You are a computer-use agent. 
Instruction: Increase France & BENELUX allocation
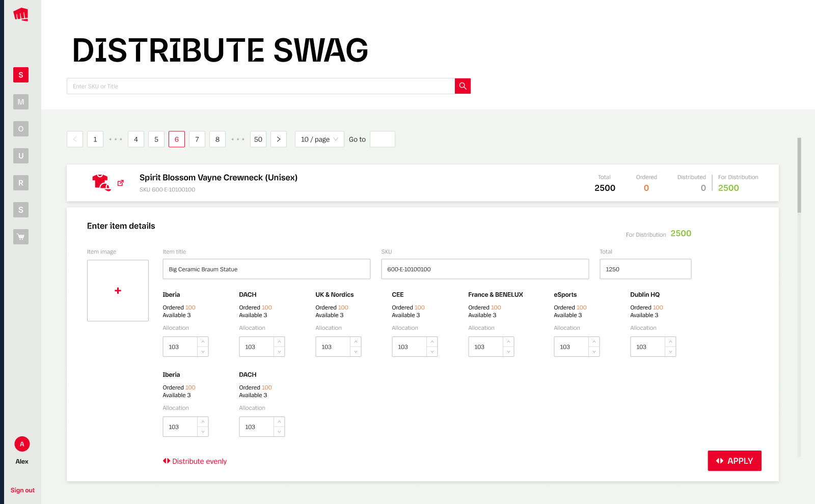pyautogui.click(x=508, y=342)
